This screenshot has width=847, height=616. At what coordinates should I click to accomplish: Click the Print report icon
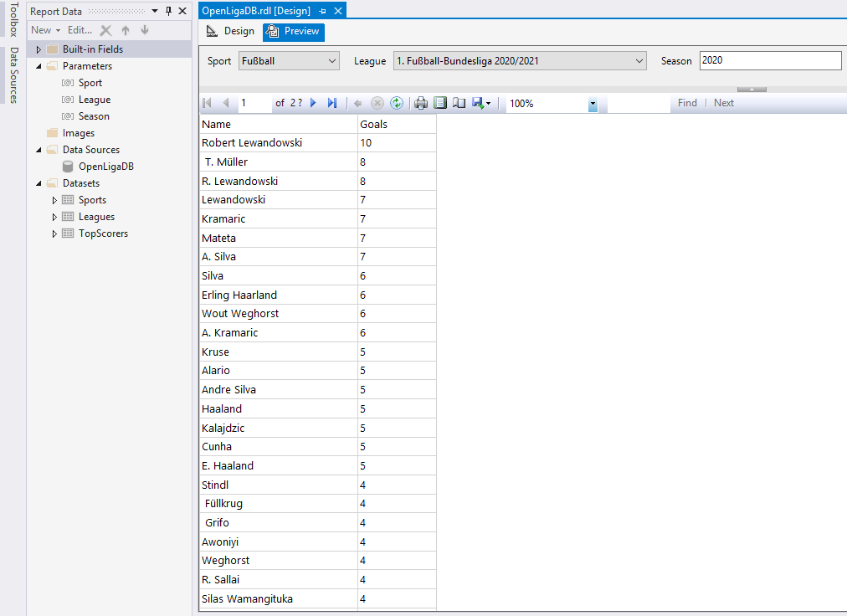[421, 103]
